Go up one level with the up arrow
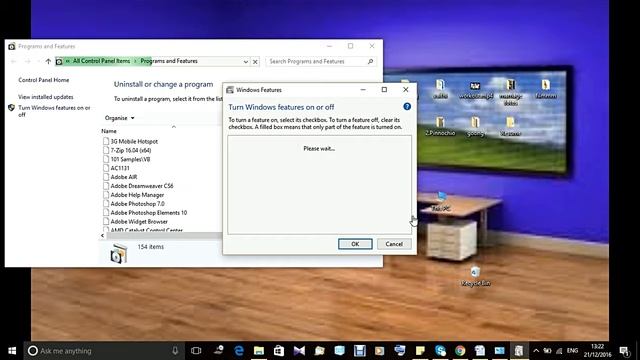 [x=48, y=61]
